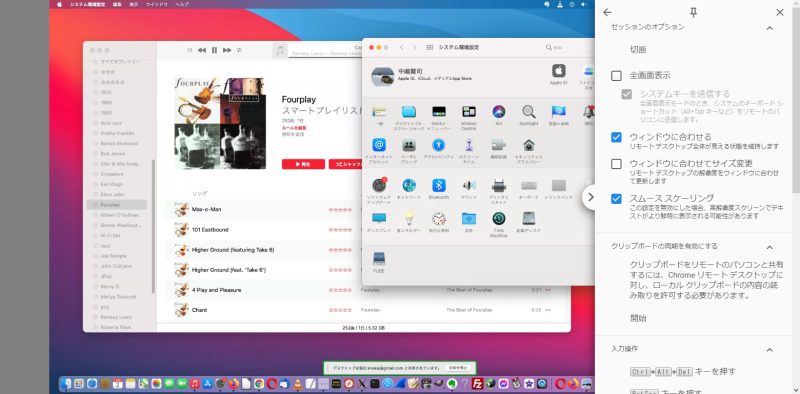Hide side panel with round arrow button
This screenshot has width=800, height=394.
coord(590,196)
